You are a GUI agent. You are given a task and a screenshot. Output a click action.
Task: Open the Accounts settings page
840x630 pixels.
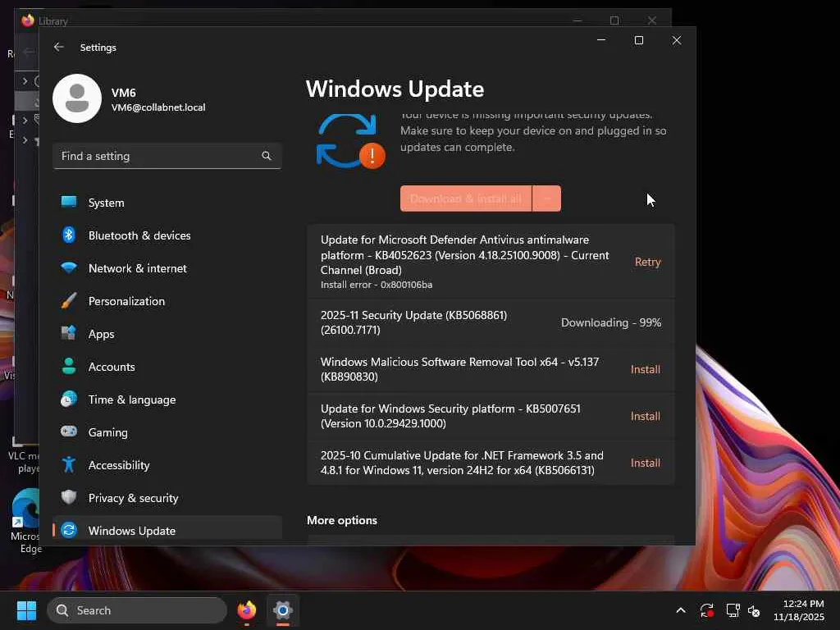[167, 367]
